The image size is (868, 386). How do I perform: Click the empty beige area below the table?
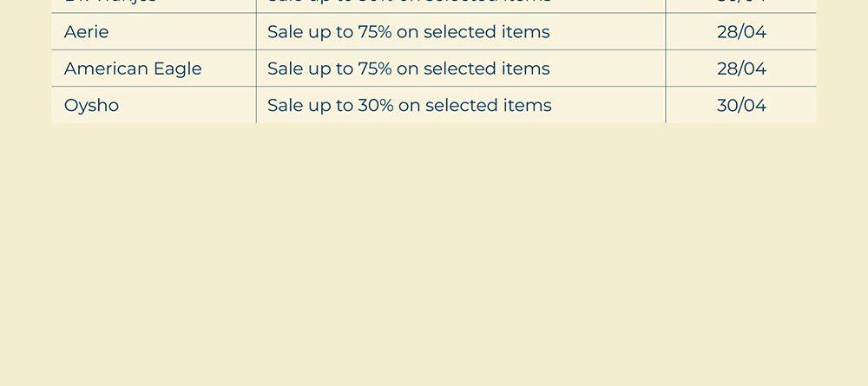(434, 260)
